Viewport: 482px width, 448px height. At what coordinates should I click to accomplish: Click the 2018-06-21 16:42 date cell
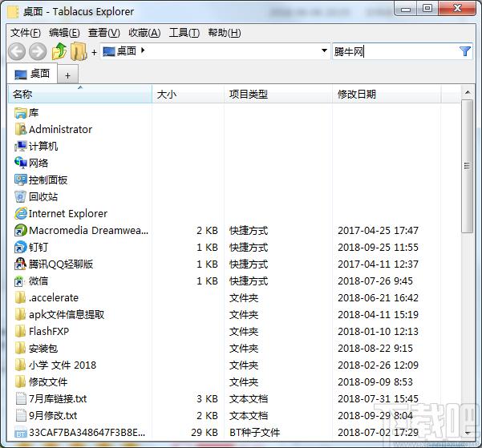378,298
